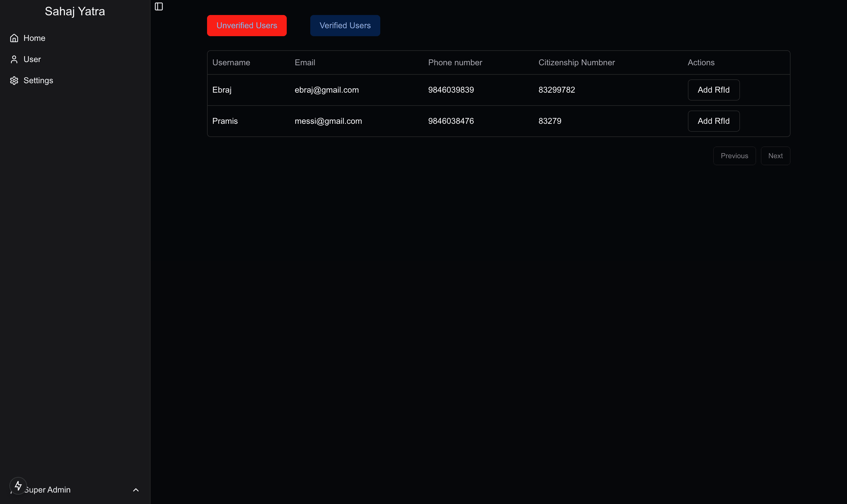Add RfId for user Pramis
This screenshot has width=847, height=504.
pos(713,121)
